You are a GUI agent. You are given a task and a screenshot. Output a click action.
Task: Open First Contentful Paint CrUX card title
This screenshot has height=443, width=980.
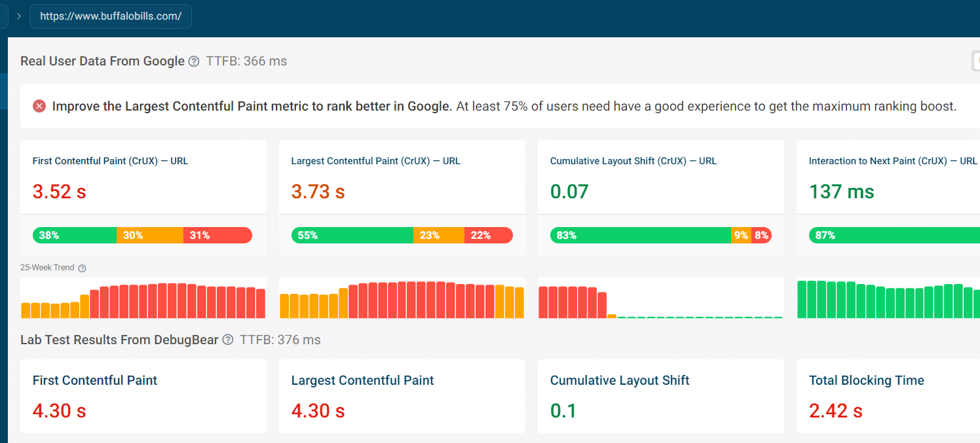pos(110,161)
